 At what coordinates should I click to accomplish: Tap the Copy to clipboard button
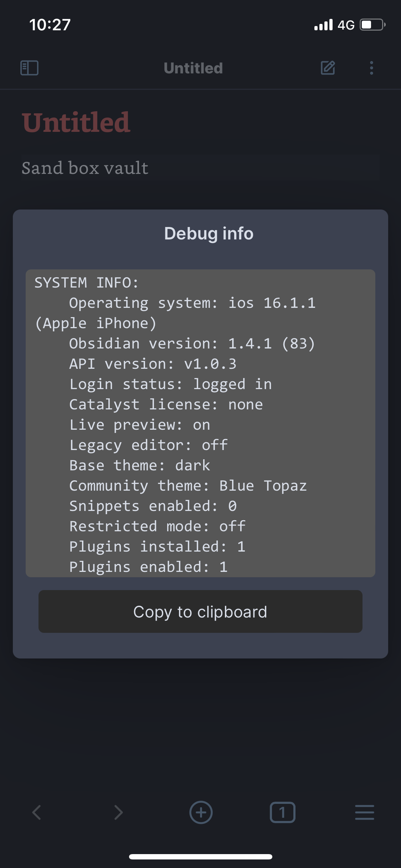coord(200,611)
